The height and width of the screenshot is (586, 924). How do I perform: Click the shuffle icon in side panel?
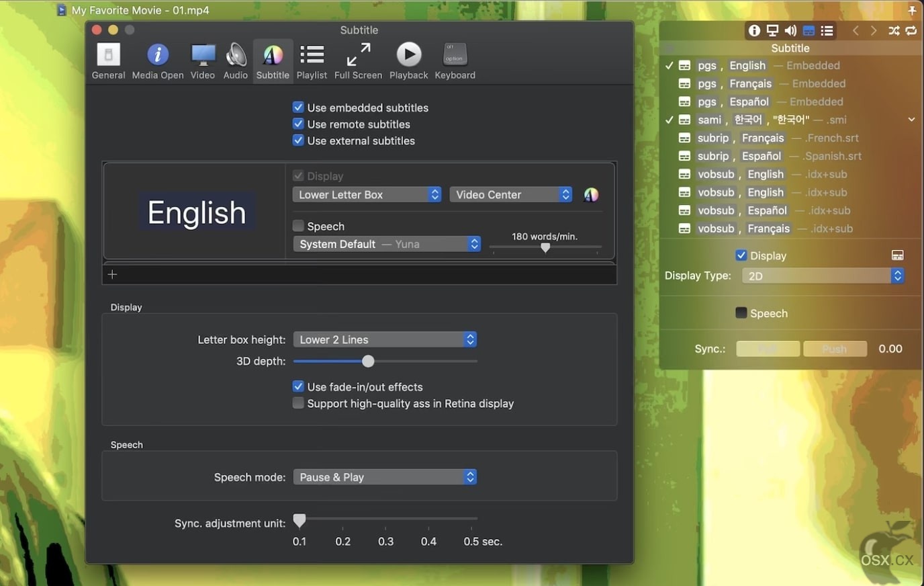894,30
